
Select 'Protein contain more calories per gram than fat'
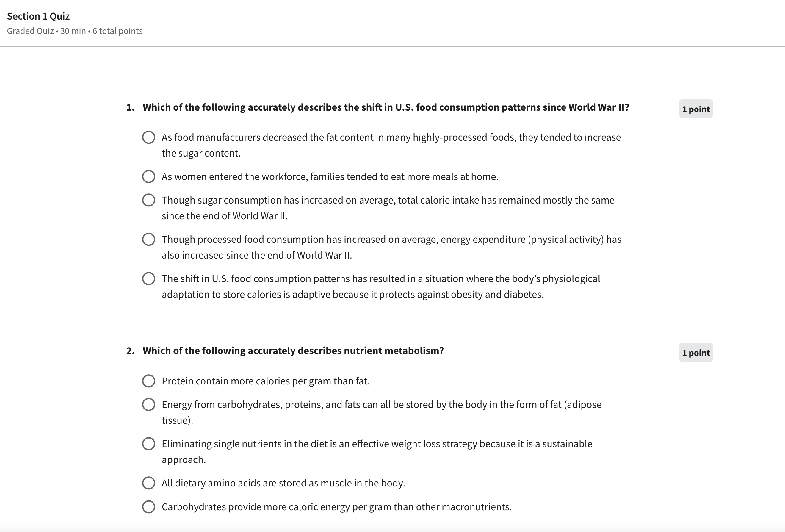tap(149, 381)
